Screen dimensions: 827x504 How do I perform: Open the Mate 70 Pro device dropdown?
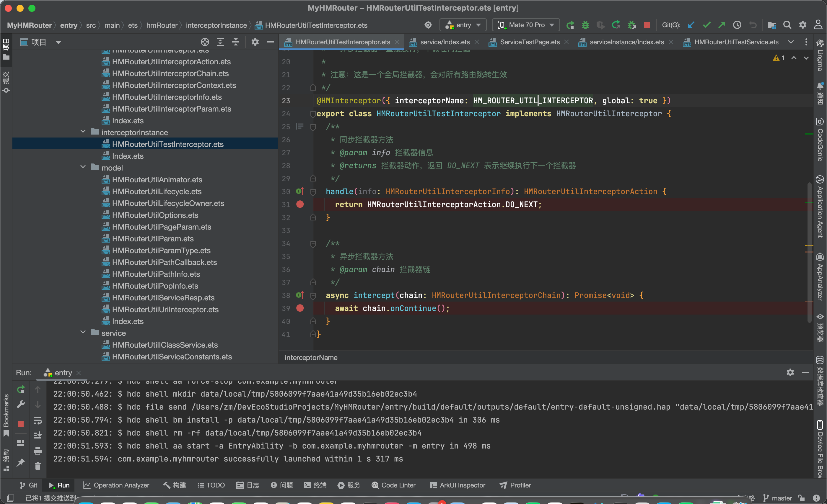(526, 25)
